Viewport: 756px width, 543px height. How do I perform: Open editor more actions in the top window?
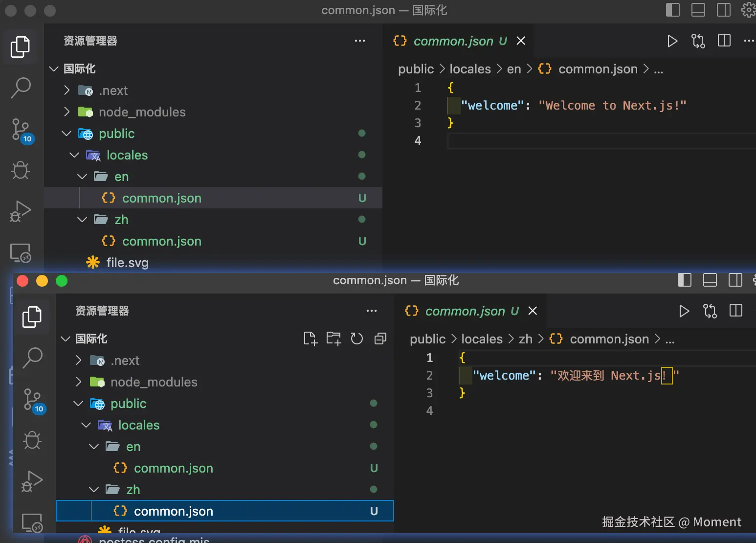(749, 41)
